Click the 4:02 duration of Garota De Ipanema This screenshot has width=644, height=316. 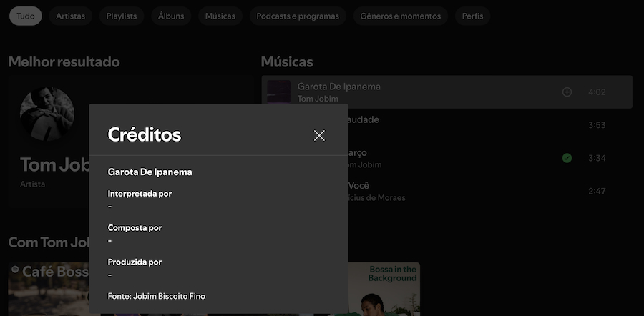coord(597,92)
